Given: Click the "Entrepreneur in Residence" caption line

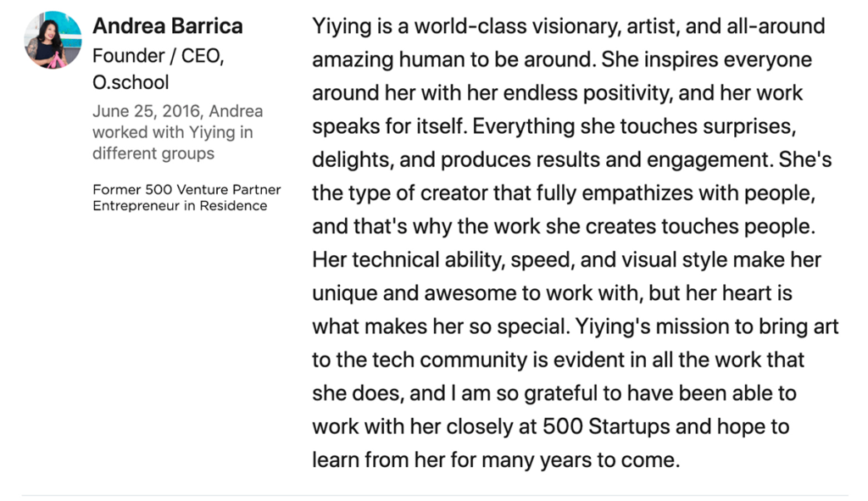Looking at the screenshot, I should click(180, 206).
